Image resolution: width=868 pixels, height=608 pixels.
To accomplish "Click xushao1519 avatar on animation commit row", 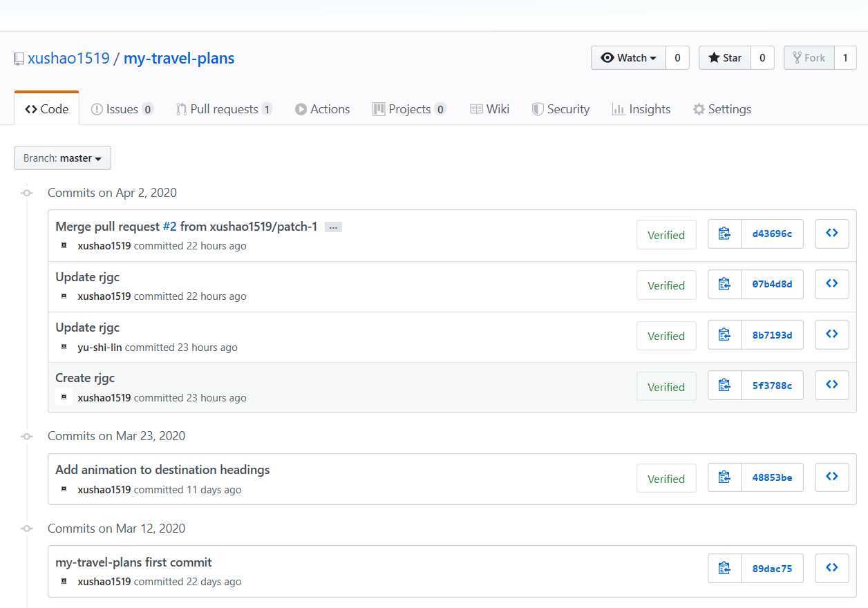I will (64, 489).
